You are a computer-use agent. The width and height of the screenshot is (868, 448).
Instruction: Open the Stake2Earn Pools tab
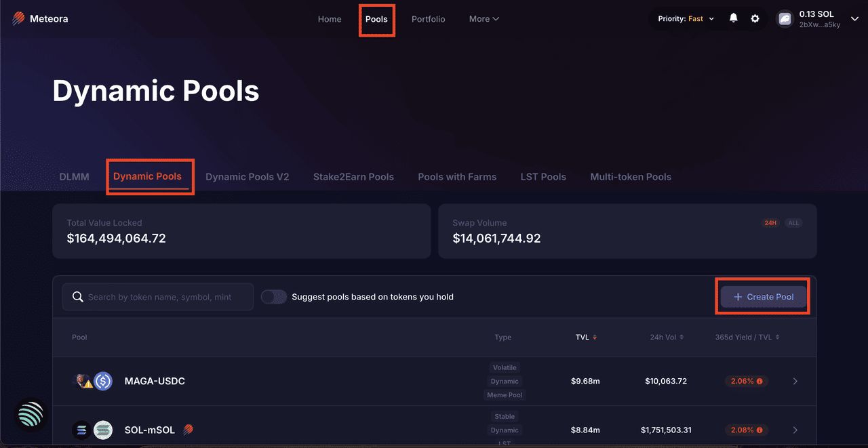coord(353,177)
